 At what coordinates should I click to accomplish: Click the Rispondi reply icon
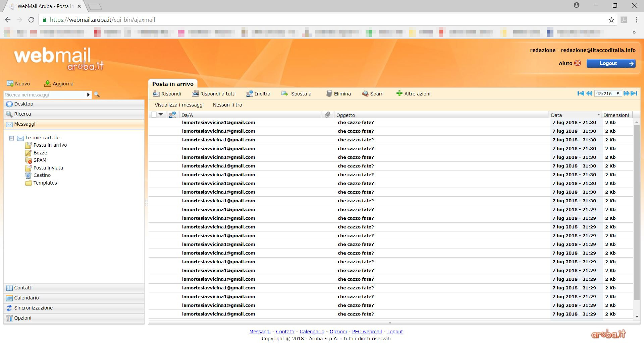(156, 94)
